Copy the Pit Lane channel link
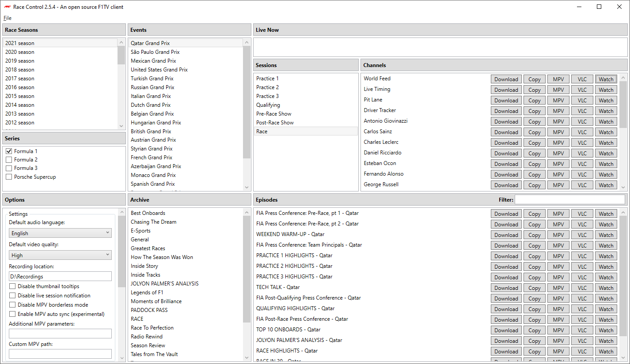 [x=535, y=100]
